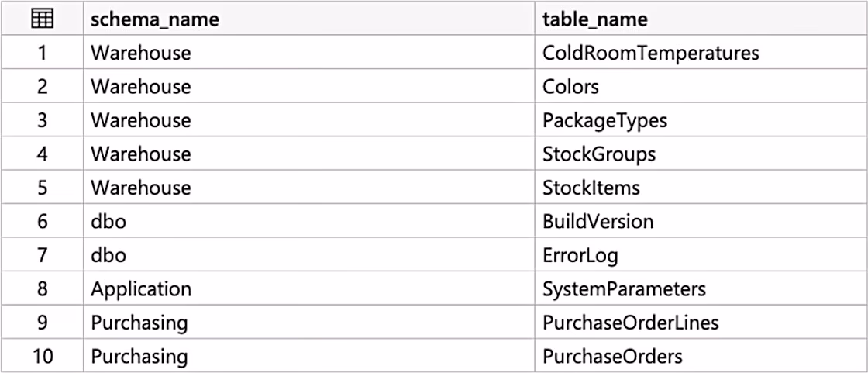Click the dbo schema cell in row 6

pos(309,221)
